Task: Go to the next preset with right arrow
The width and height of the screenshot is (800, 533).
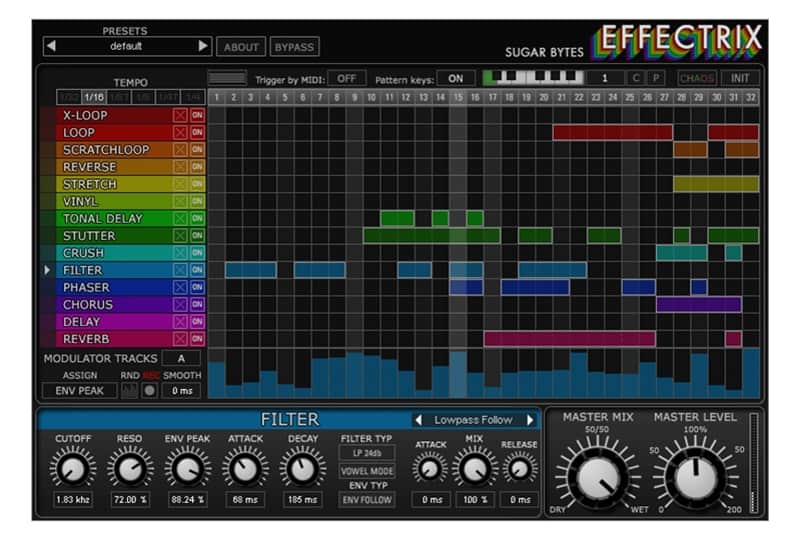Action: point(203,46)
